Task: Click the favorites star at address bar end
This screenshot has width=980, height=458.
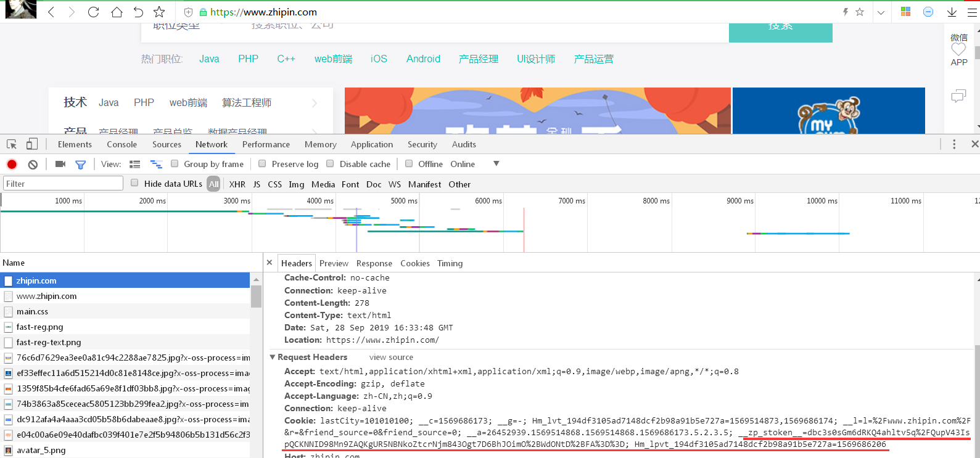Action: point(860,12)
